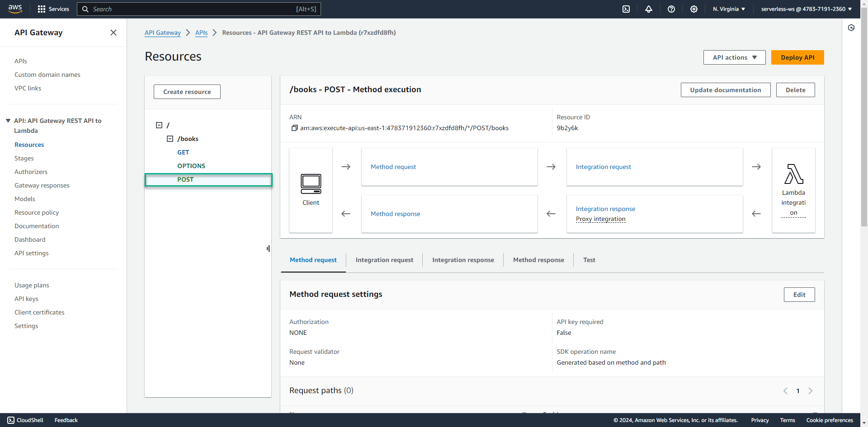Open the Integration request diagram link

click(604, 167)
